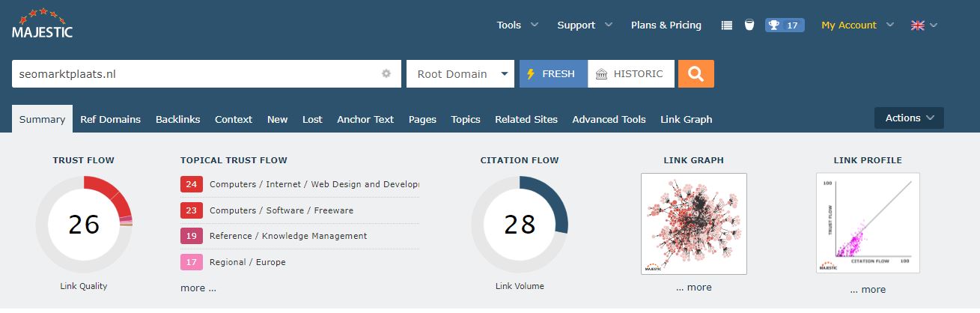Open the Root Domain dropdown
The width and height of the screenshot is (980, 313).
click(460, 74)
